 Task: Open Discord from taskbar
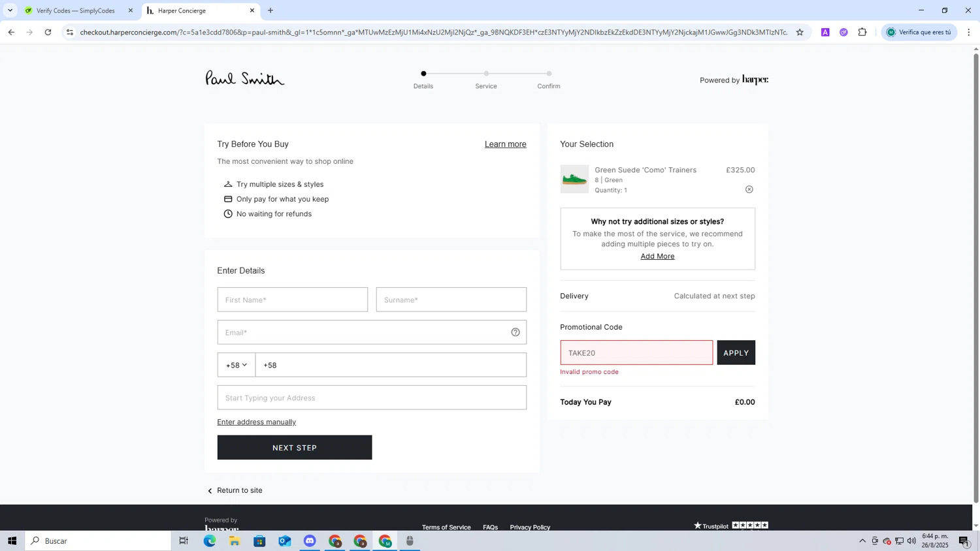(x=310, y=541)
